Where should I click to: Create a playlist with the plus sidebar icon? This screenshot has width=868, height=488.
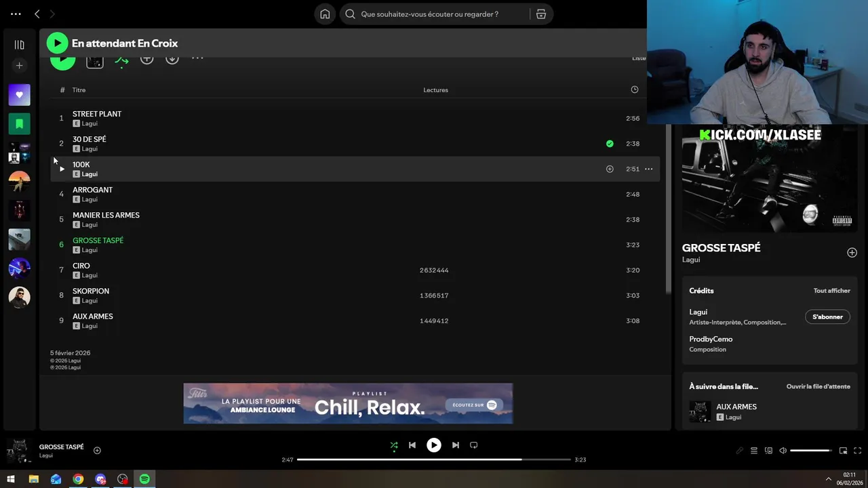[x=19, y=66]
